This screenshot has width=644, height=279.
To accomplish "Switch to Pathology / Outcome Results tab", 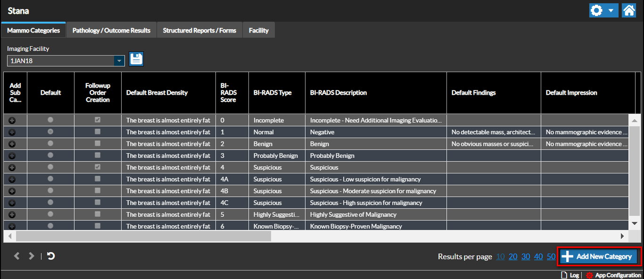I will click(x=111, y=30).
